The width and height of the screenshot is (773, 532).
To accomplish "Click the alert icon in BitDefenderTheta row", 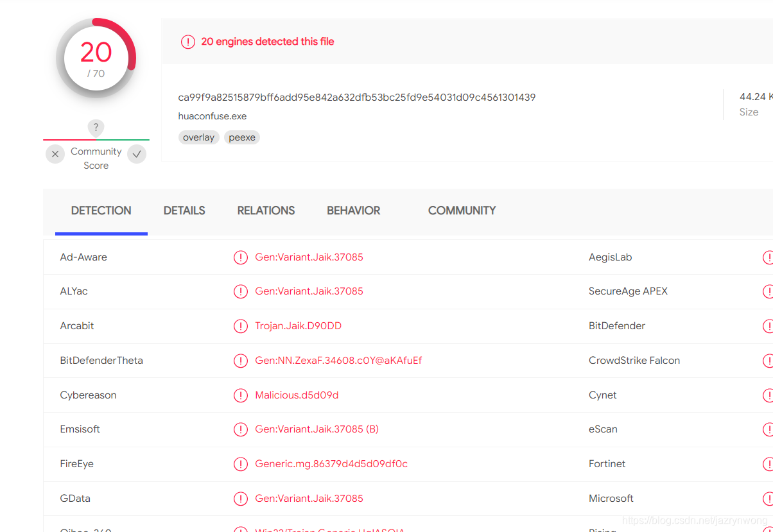I will [241, 361].
